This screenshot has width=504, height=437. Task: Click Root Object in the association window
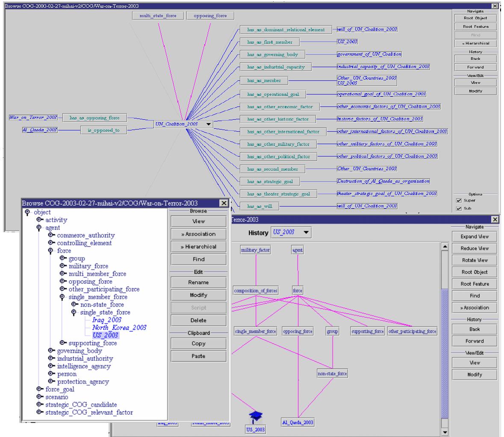[475, 18]
